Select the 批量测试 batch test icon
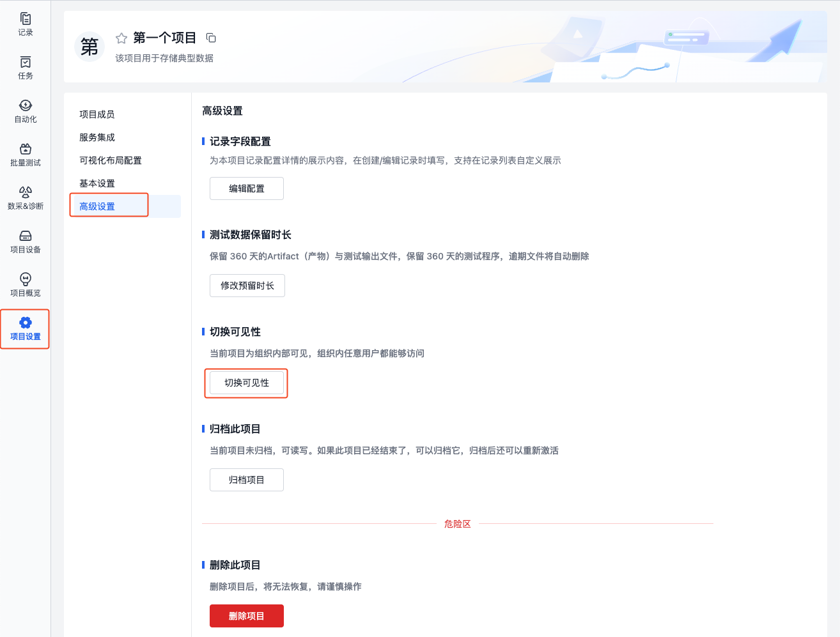Screen dimensions: 840x637 point(26,154)
